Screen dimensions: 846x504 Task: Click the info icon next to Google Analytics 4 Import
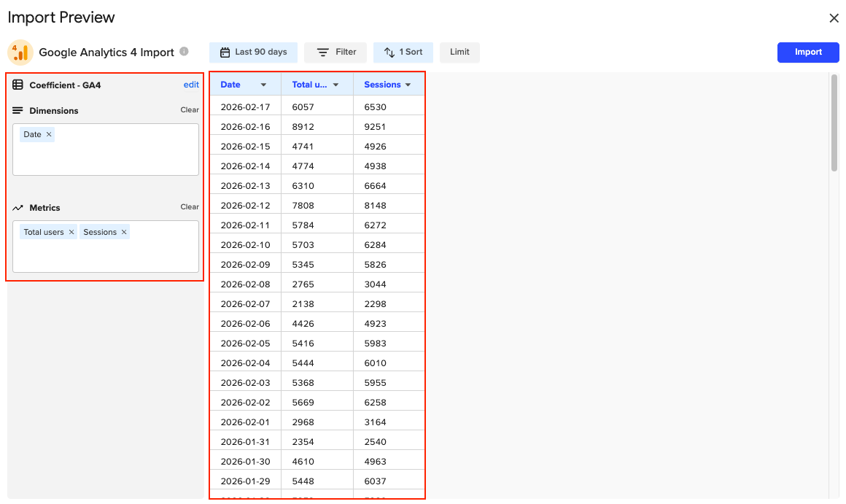[x=184, y=52]
